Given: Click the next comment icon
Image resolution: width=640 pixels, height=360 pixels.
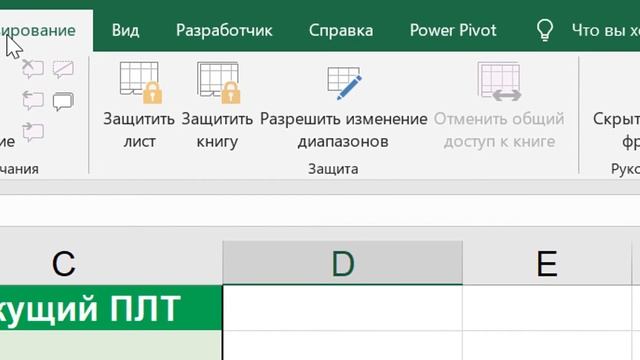Looking at the screenshot, I should click(33, 132).
